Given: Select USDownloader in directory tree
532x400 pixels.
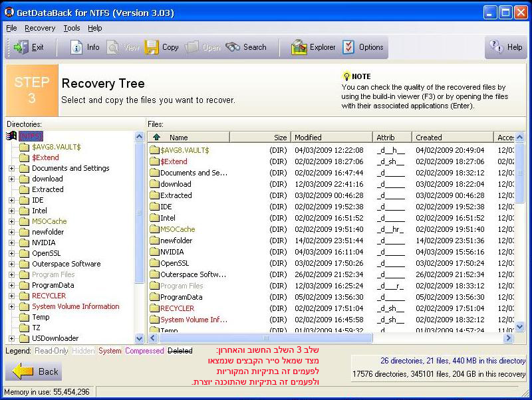Looking at the screenshot, I should (55, 338).
